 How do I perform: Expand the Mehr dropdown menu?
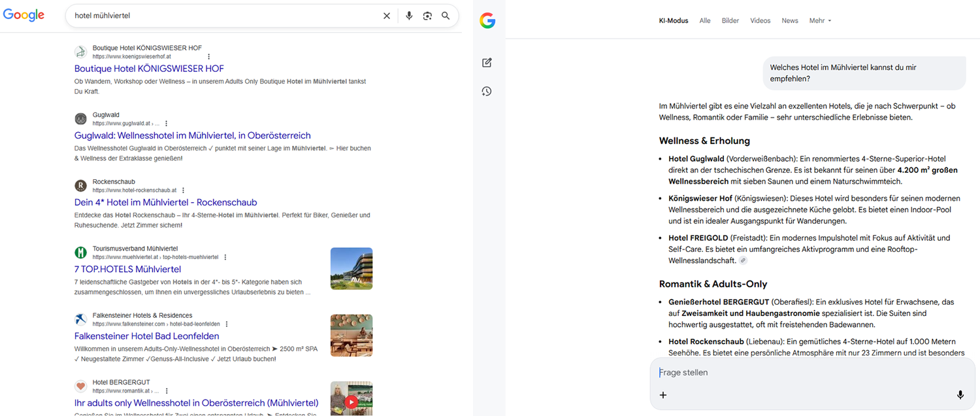[820, 21]
